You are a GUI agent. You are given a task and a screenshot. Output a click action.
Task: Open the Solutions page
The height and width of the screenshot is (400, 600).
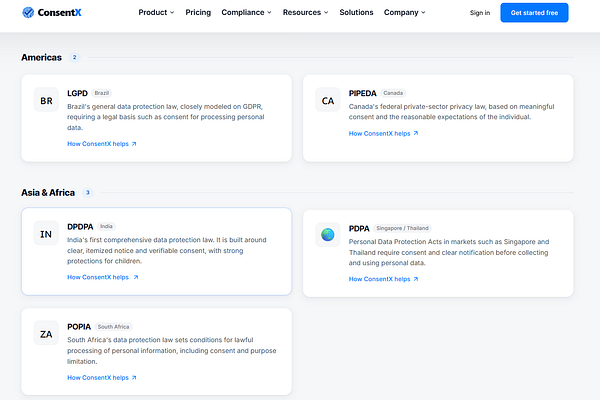pyautogui.click(x=356, y=13)
